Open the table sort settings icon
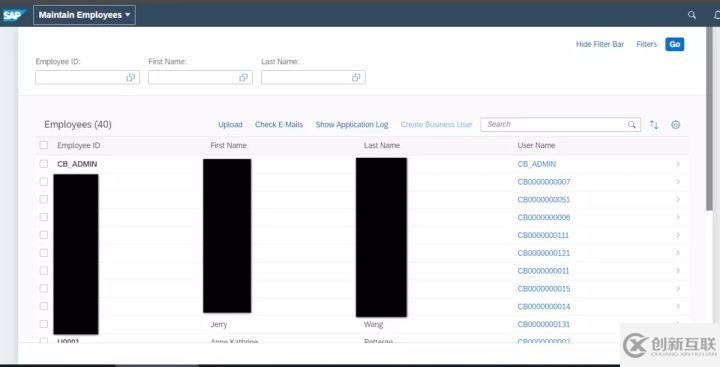 point(654,124)
